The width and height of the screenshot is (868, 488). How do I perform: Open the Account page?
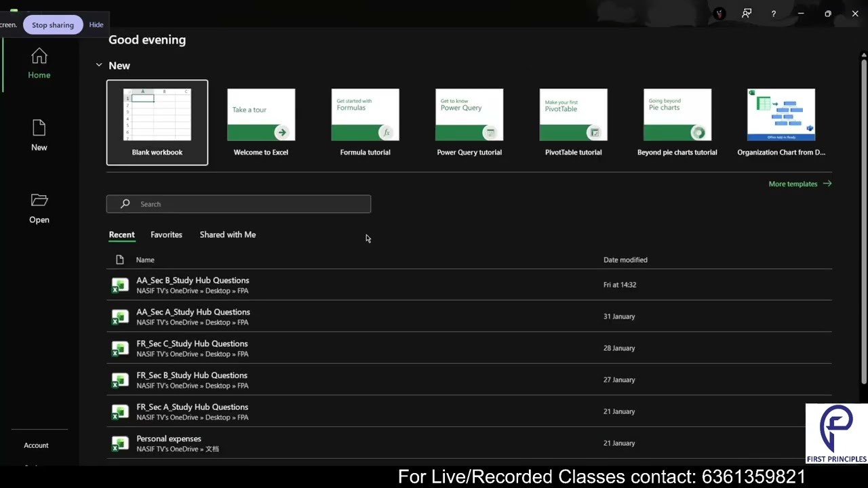click(36, 445)
